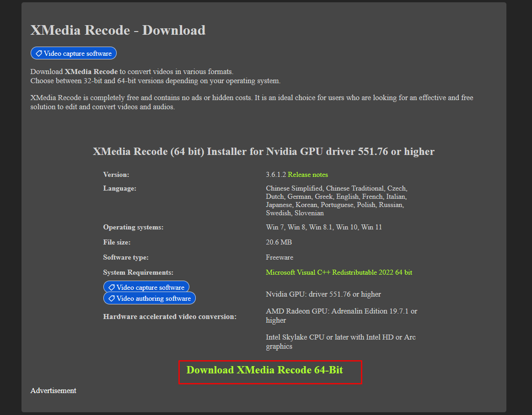
Task: Click the top Video capture software tag
Action: tap(74, 53)
